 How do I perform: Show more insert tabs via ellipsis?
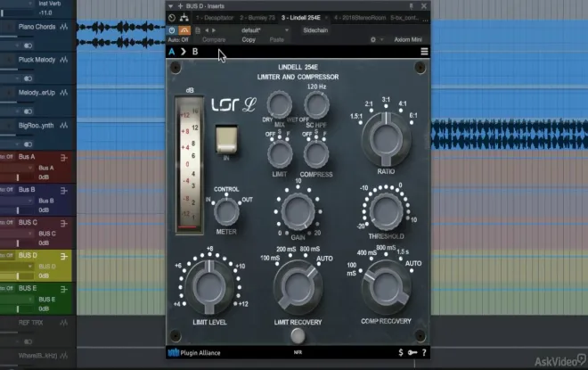(425, 20)
